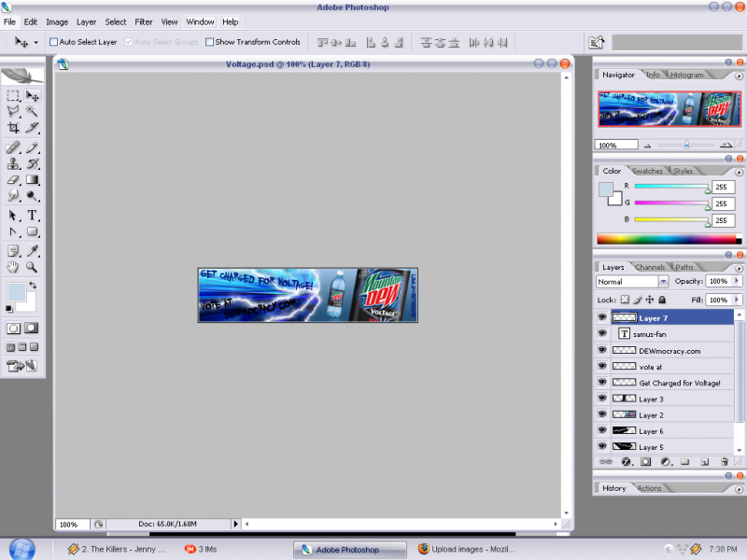Open the Layers panel options menu
Image resolution: width=747 pixels, height=560 pixels.
(739, 268)
